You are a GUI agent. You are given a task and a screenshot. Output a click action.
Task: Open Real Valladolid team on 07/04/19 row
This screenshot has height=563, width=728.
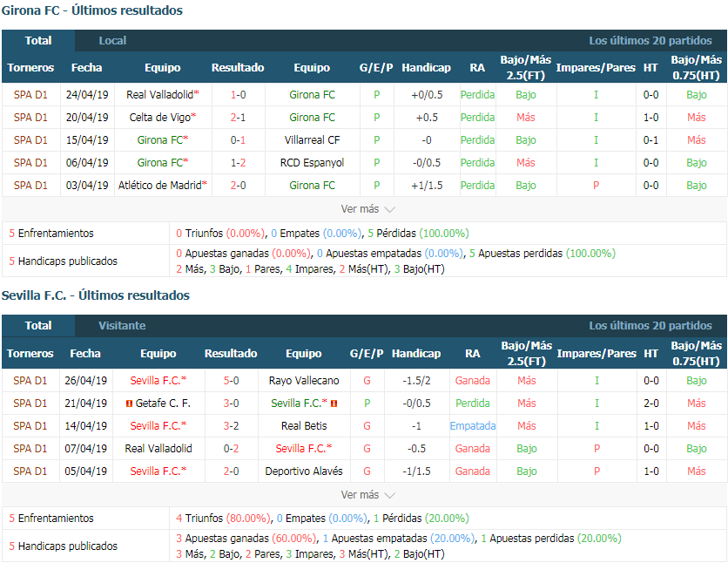[x=158, y=449]
